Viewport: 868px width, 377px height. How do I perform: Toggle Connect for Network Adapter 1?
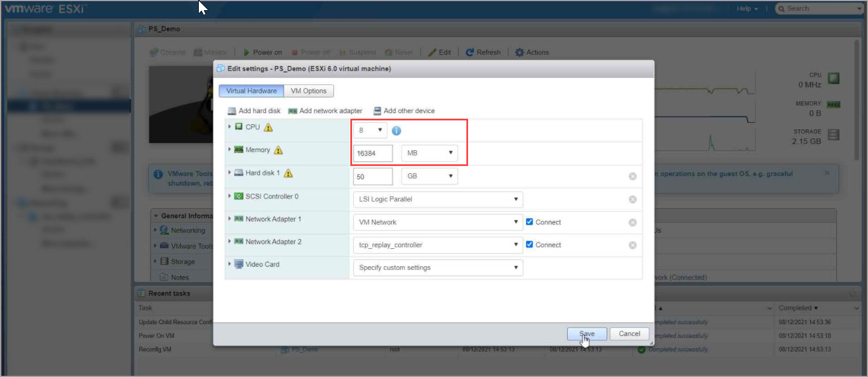529,222
